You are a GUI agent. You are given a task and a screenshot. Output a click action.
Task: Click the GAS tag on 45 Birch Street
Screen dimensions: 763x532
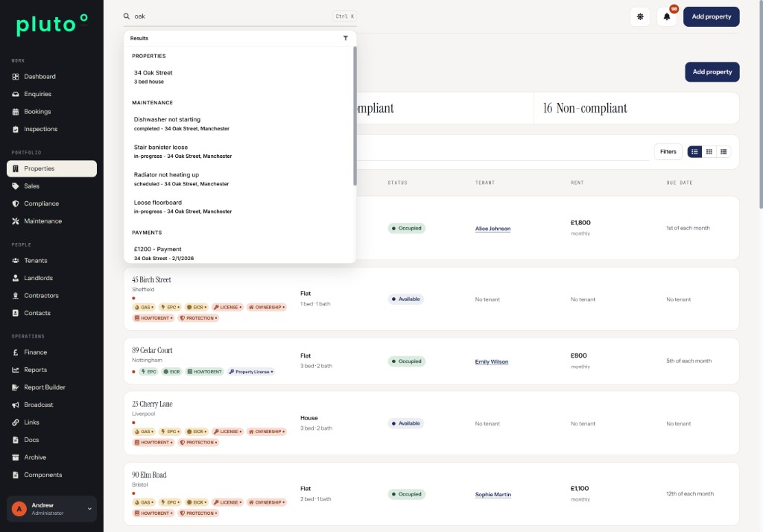(144, 307)
